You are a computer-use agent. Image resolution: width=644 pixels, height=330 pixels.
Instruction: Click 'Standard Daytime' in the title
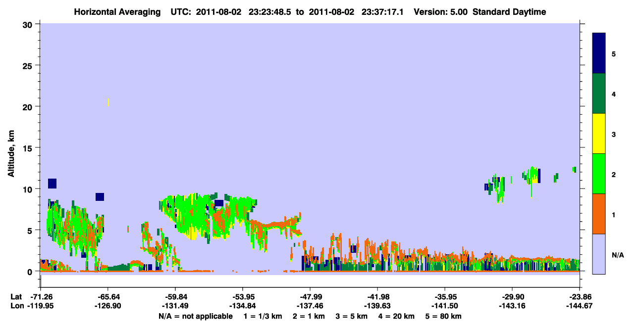pyautogui.click(x=509, y=12)
